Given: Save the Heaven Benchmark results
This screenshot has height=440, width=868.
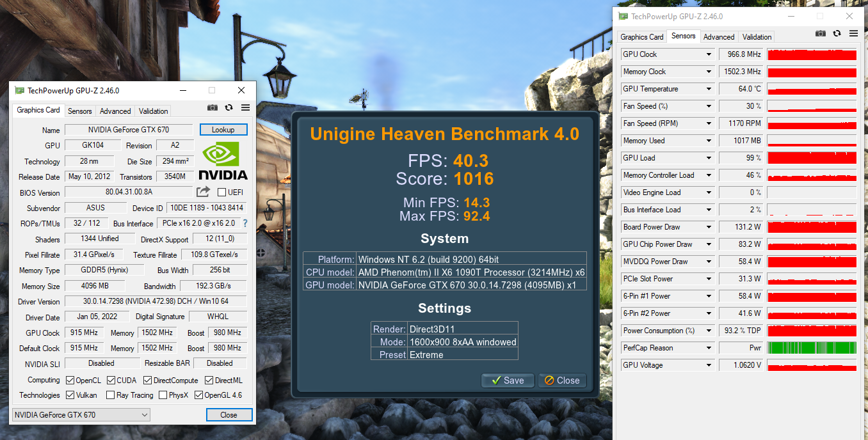Looking at the screenshot, I should (508, 381).
